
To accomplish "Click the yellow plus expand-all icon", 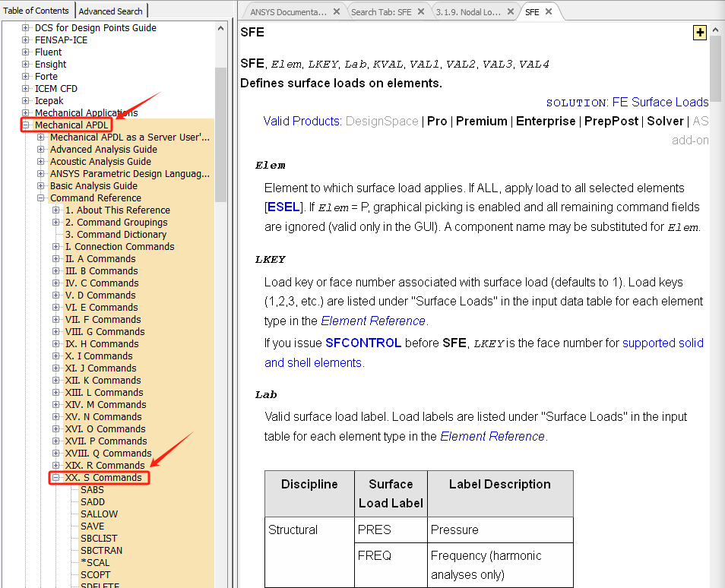I will [x=700, y=33].
